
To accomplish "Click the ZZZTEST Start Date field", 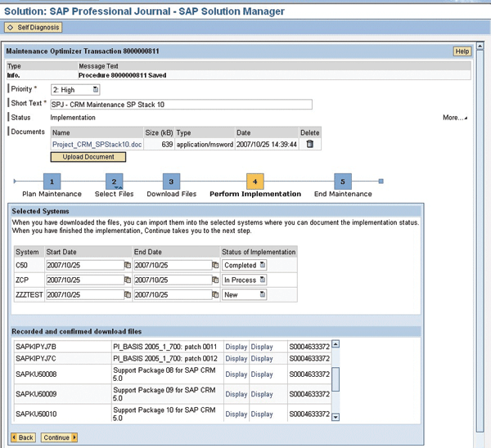I will pos(85,294).
